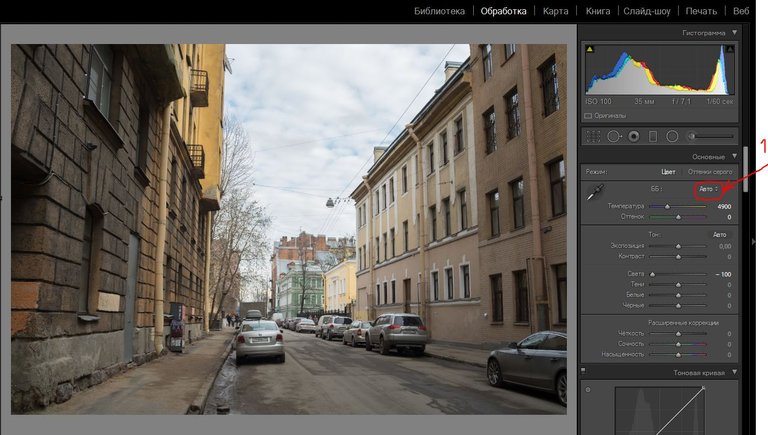This screenshot has height=435, width=768.
Task: Open the Библиотека module
Action: tap(439, 11)
